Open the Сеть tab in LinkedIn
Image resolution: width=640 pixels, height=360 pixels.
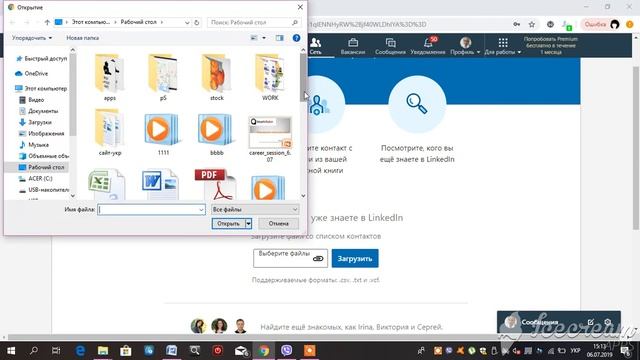coord(315,46)
